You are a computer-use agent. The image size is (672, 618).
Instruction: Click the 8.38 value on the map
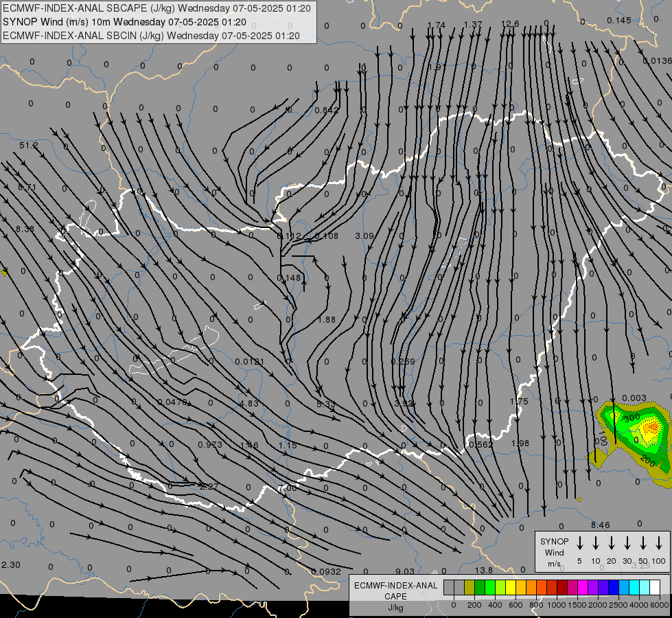click(x=25, y=229)
